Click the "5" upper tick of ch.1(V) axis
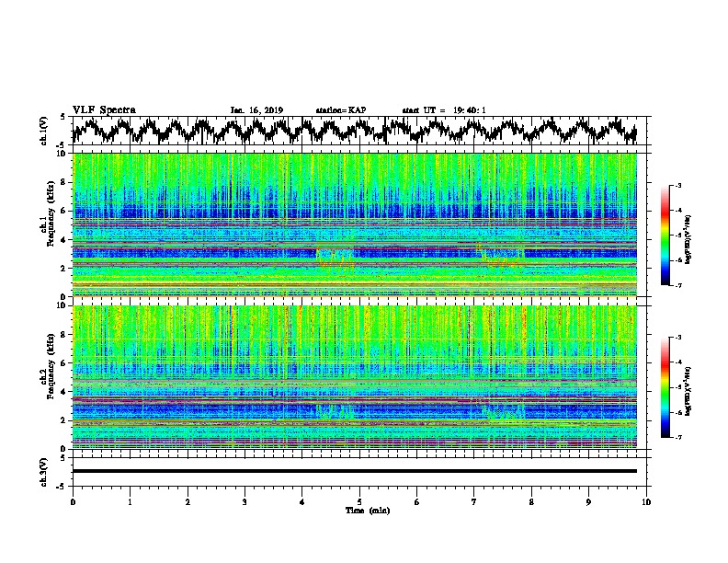This screenshot has width=728, height=563. pyautogui.click(x=63, y=117)
